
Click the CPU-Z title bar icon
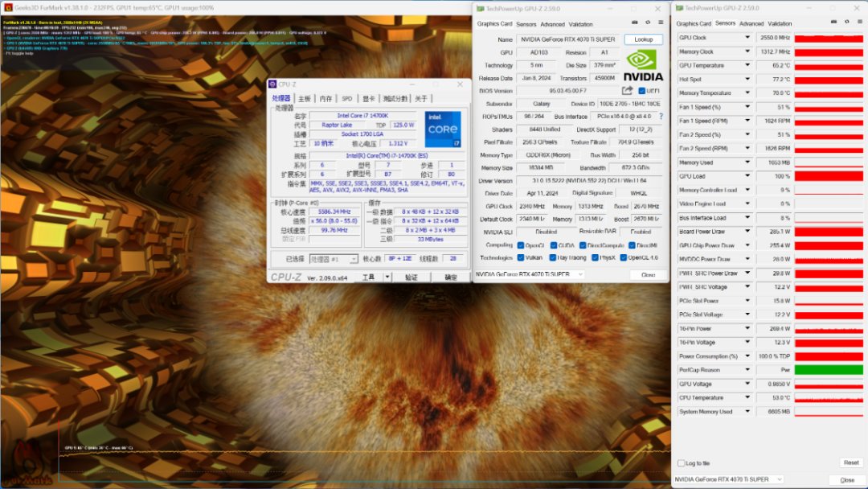[x=272, y=84]
